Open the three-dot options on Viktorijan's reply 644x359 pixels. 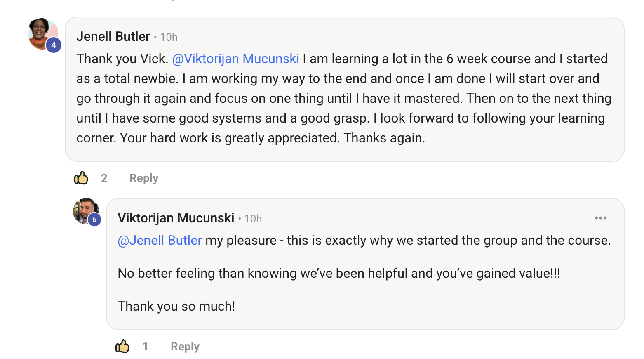(x=600, y=218)
